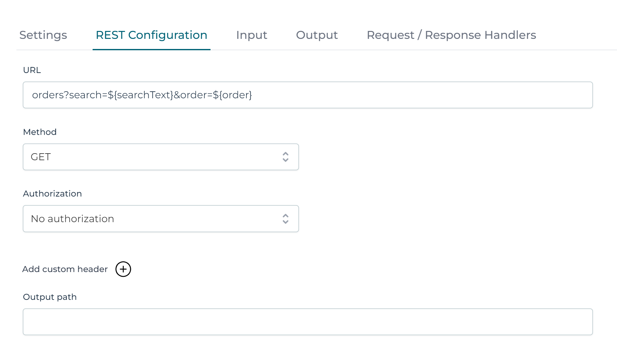Open the Input tab
The width and height of the screenshot is (617, 364).
(x=252, y=35)
